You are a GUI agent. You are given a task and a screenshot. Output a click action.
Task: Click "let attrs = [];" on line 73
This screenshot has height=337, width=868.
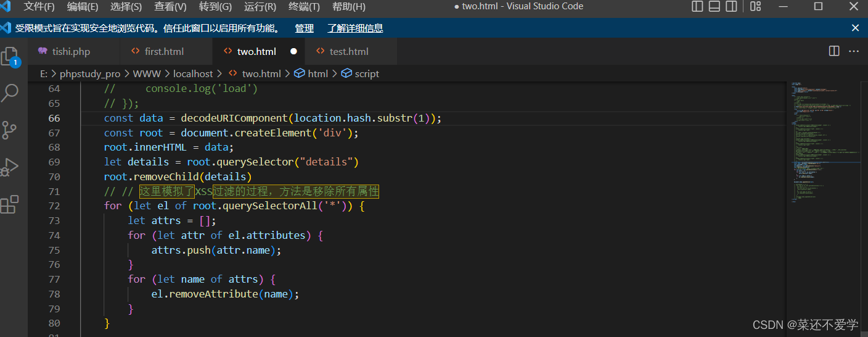pos(172,220)
